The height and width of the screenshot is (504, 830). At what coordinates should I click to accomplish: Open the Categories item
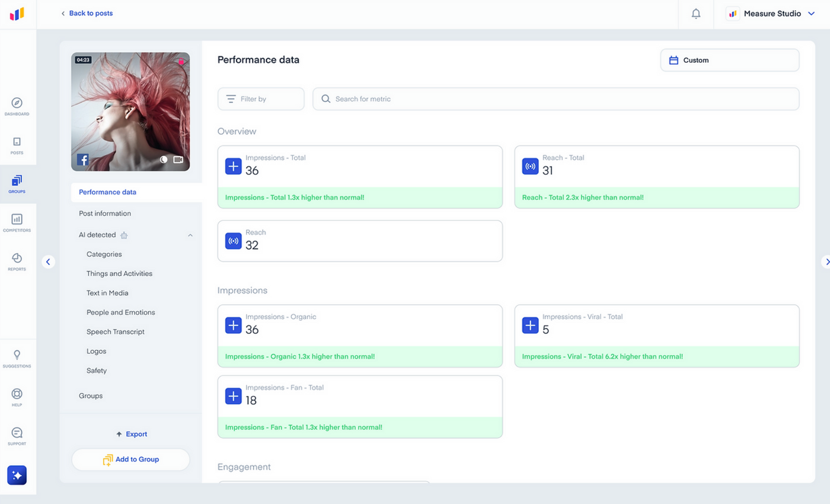click(104, 254)
